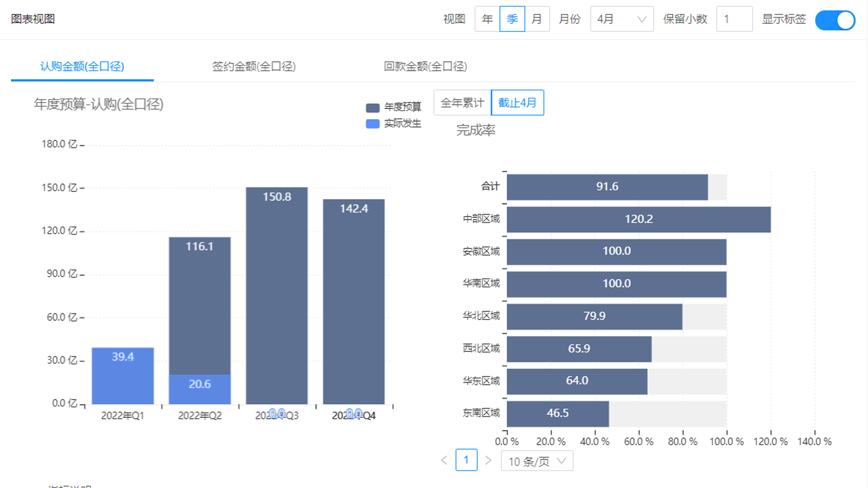Click the 中部区域 category label
Screen dimensions: 868x488
click(x=481, y=219)
